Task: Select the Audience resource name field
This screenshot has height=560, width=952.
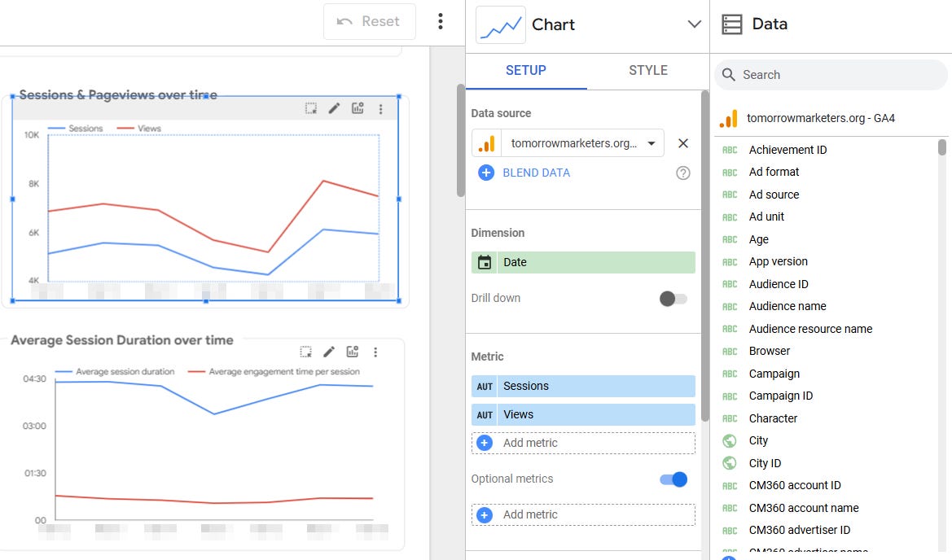Action: (x=810, y=329)
